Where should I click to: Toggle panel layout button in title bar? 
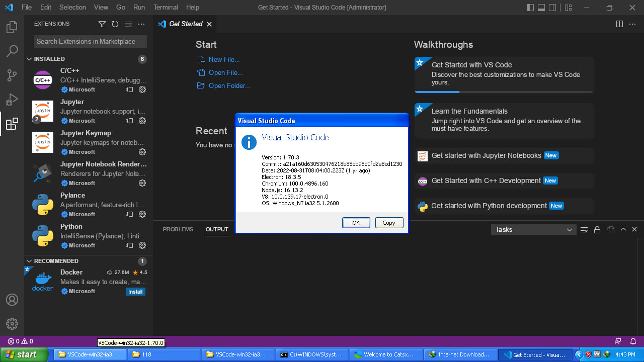pyautogui.click(x=542, y=8)
